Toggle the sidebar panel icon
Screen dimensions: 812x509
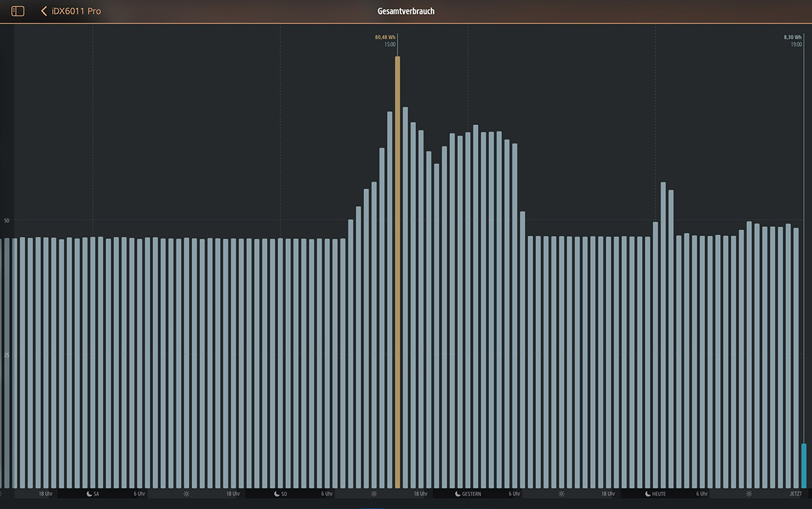(x=18, y=11)
